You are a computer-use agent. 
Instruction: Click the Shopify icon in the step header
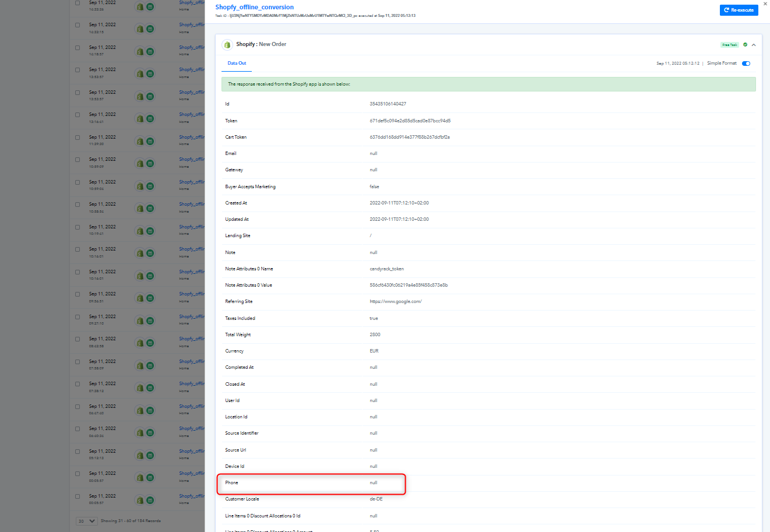click(227, 44)
